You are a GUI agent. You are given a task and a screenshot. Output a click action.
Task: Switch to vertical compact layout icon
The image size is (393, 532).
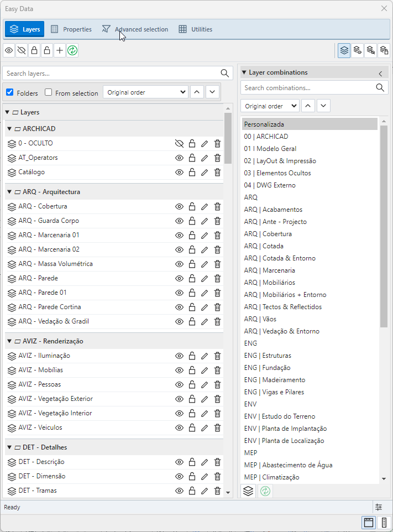click(384, 523)
